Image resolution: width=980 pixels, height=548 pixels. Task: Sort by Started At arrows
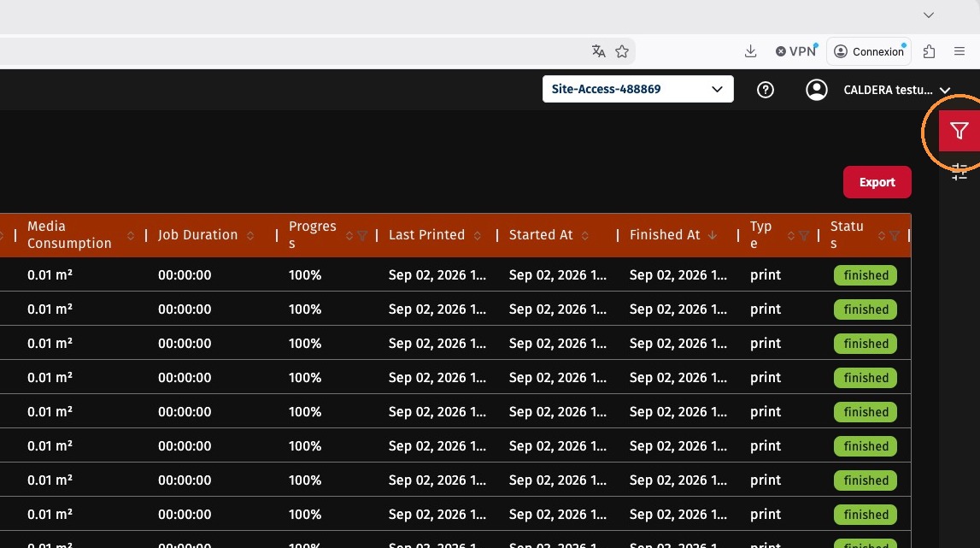click(585, 235)
